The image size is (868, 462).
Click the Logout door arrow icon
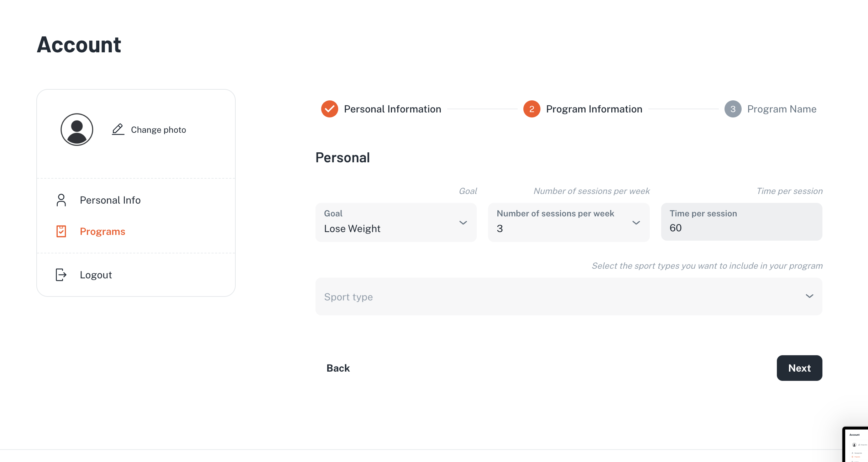(x=61, y=275)
